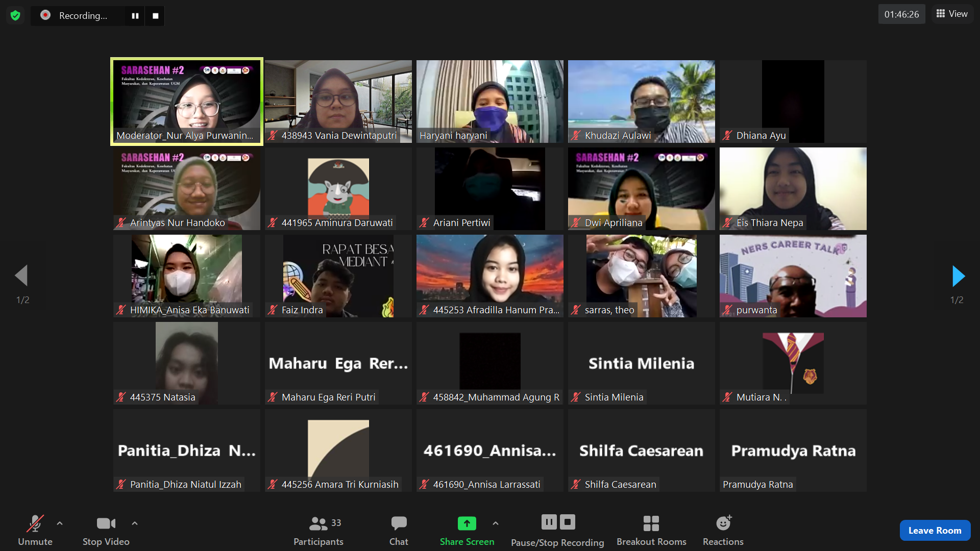Screen dimensions: 980x551
Task: Open the Reactions menu
Action: tap(723, 530)
